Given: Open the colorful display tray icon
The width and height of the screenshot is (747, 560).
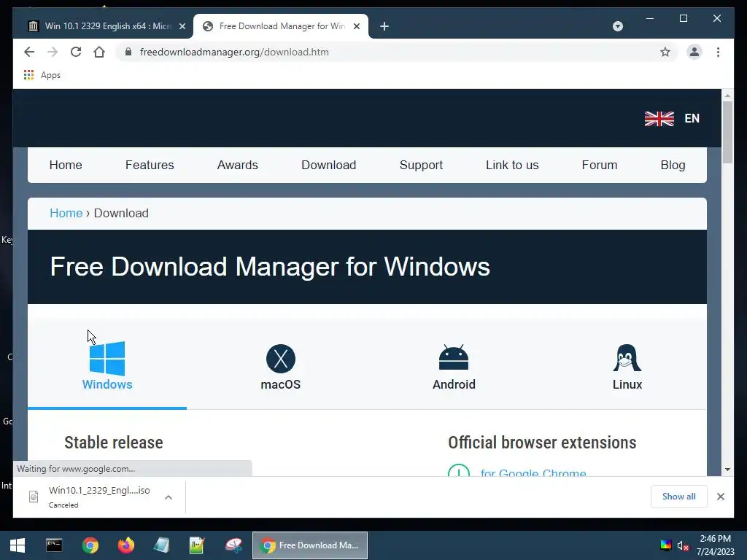Looking at the screenshot, I should click(x=665, y=545).
